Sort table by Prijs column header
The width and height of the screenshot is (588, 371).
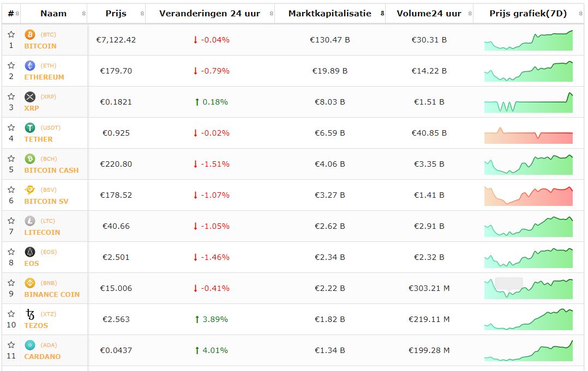pyautogui.click(x=116, y=14)
